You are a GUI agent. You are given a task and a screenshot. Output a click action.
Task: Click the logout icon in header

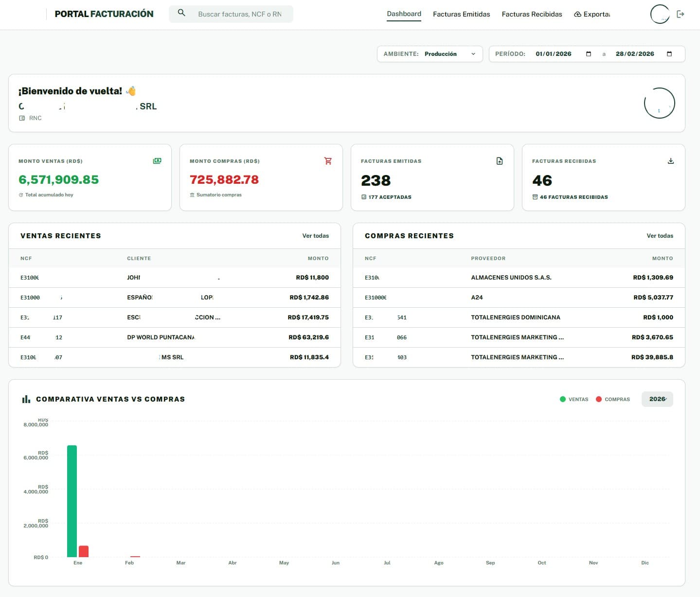681,14
